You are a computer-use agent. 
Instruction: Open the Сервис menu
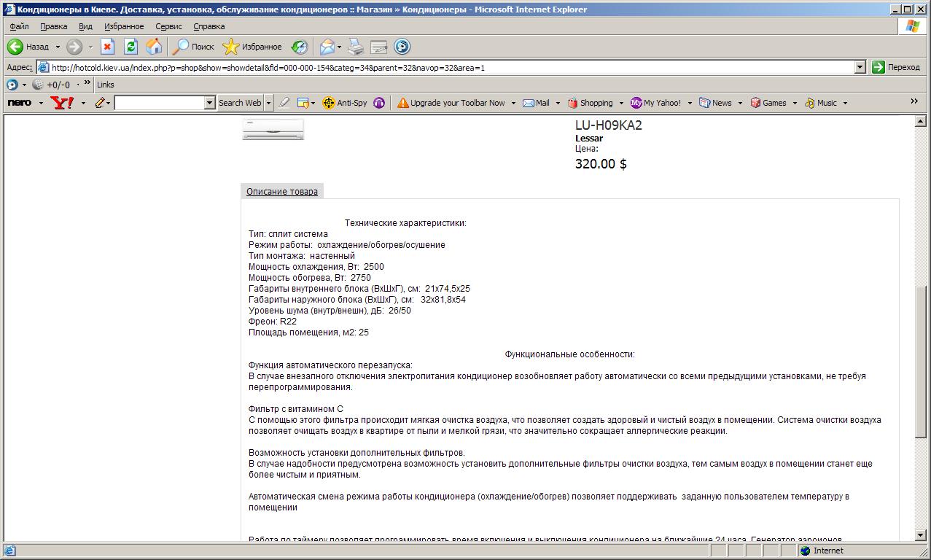pos(168,26)
